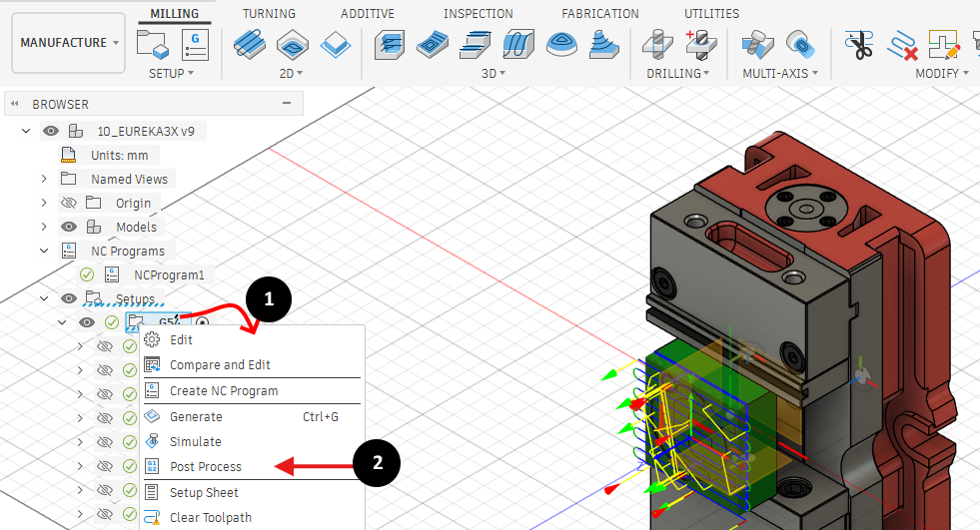The image size is (980, 530).
Task: Expand the Models folder
Action: (44, 227)
